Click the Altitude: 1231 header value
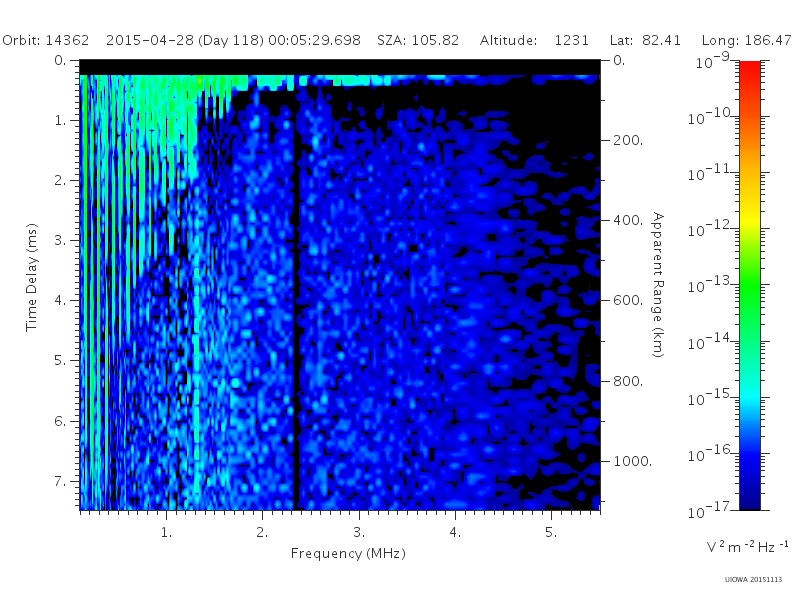800x600 pixels. pos(534,40)
